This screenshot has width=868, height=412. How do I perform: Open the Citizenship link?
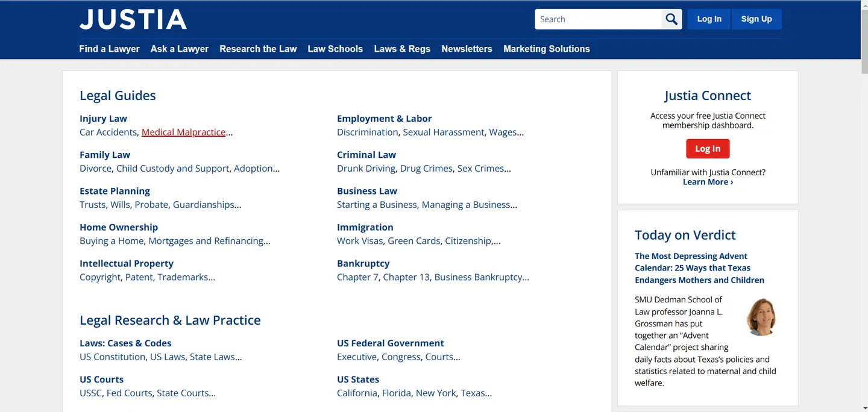pos(468,240)
